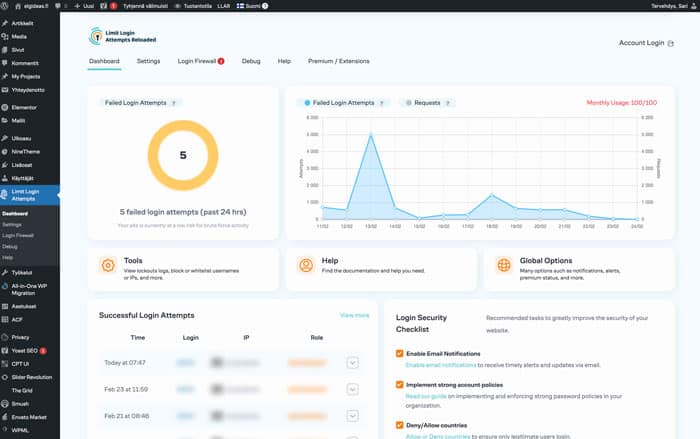Click the Limit Login Attempts Reloaded logo
The width and height of the screenshot is (700, 439).
123,36
